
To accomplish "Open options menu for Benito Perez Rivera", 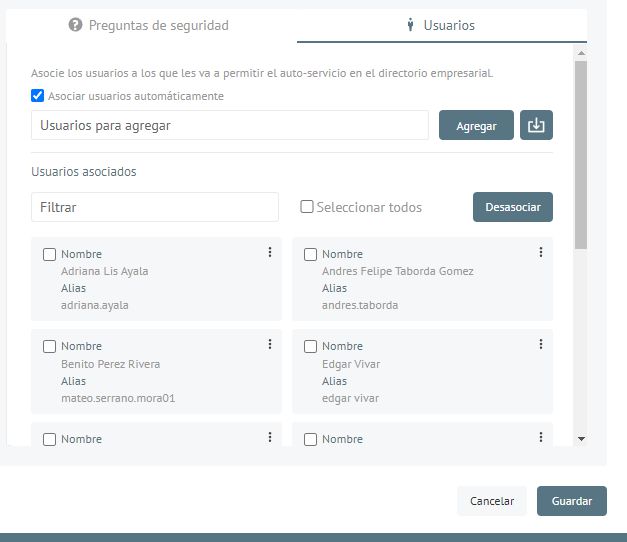I will pos(270,344).
